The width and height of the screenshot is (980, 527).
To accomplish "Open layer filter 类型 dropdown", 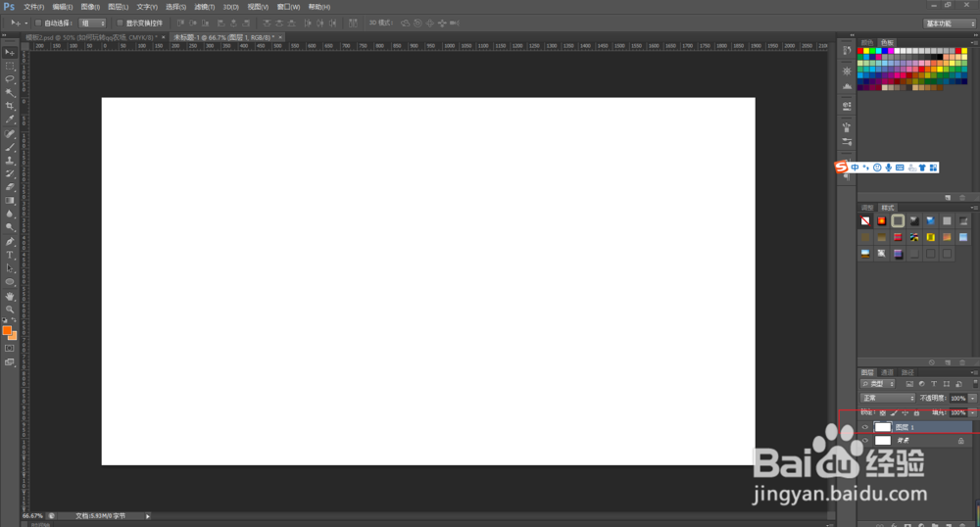I will coord(878,384).
